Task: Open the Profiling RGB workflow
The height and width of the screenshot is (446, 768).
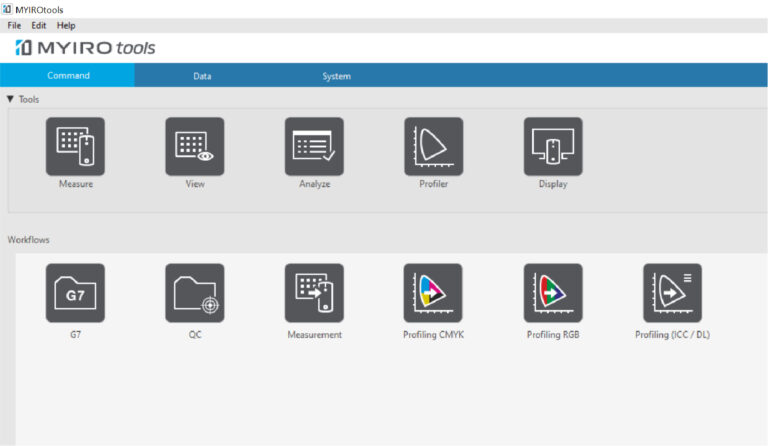Action: pos(553,293)
